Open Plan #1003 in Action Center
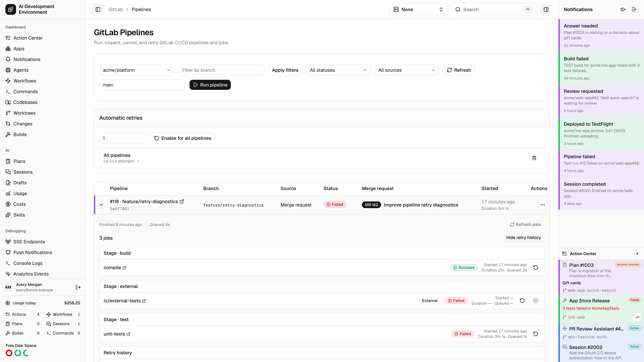644x362 pixels. pos(601,277)
